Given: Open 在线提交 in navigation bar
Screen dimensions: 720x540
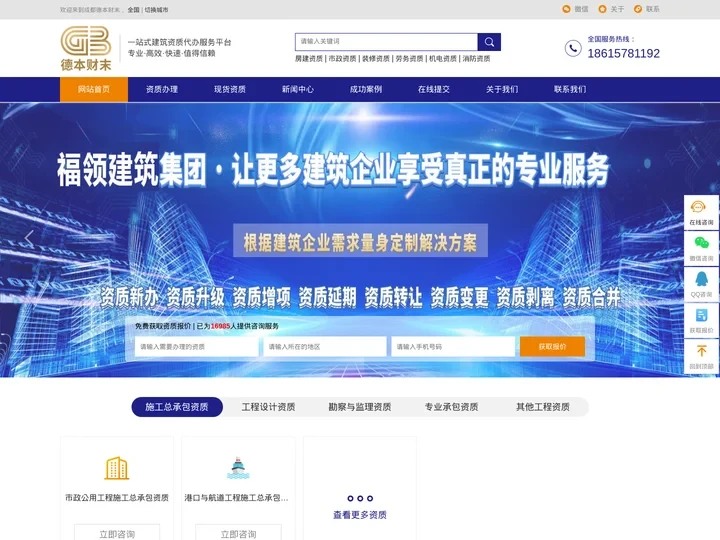Looking at the screenshot, I should tap(433, 89).
